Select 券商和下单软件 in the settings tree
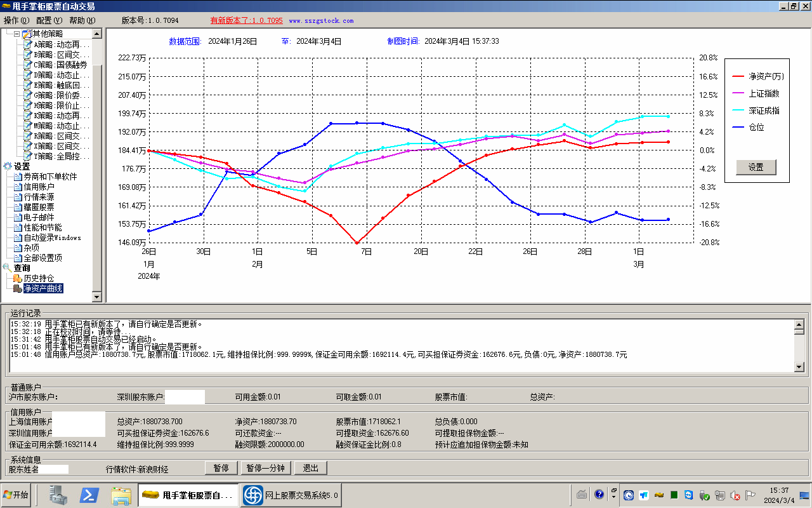The height and width of the screenshot is (508, 812). pyautogui.click(x=50, y=177)
